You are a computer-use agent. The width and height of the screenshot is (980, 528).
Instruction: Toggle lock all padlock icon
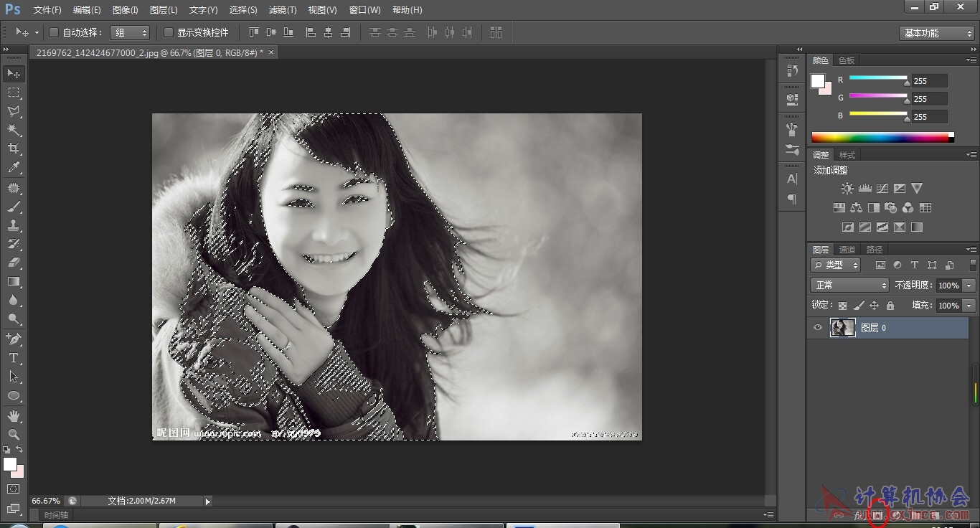(890, 306)
